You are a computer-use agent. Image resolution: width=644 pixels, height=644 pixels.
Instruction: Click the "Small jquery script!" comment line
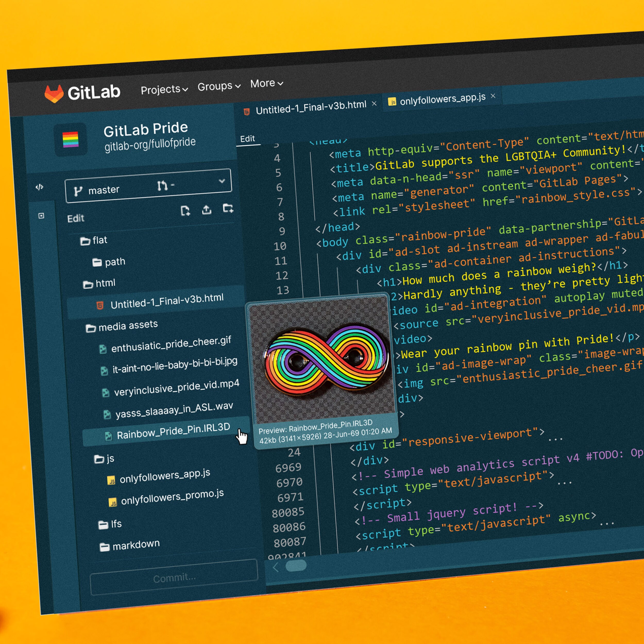[449, 514]
